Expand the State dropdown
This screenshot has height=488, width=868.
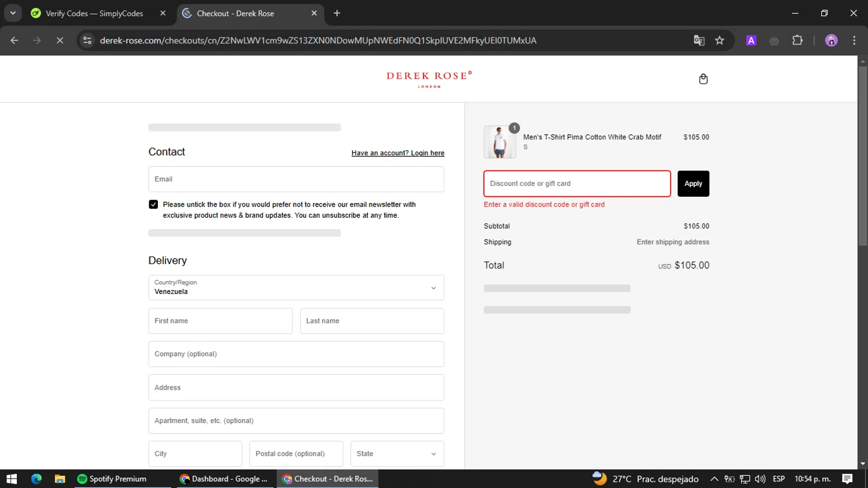pyautogui.click(x=397, y=454)
